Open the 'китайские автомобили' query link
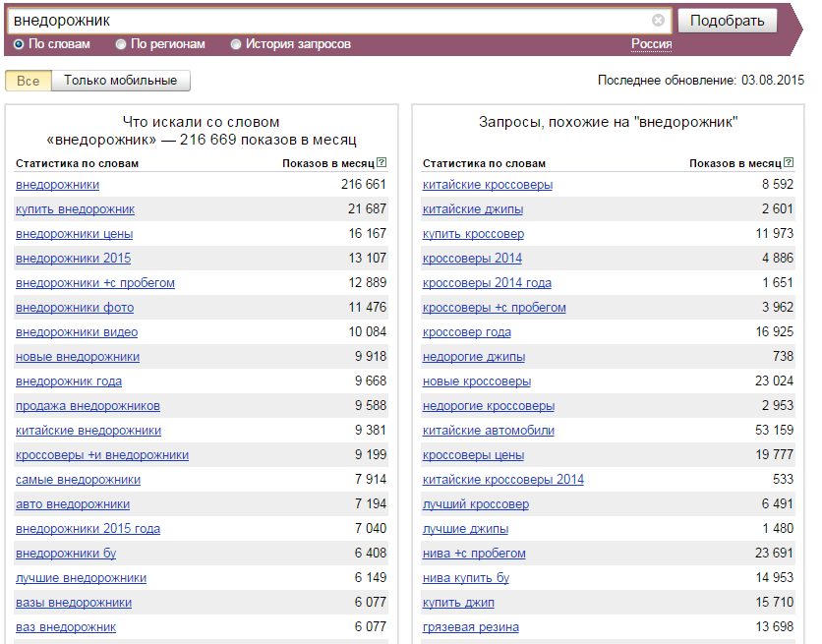The image size is (822, 644). pos(489,431)
